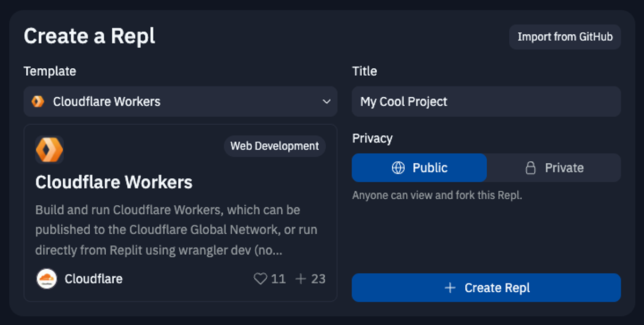644x325 pixels.
Task: Click the orange Cloudflare Workers icon on the template card
Action: (x=49, y=149)
